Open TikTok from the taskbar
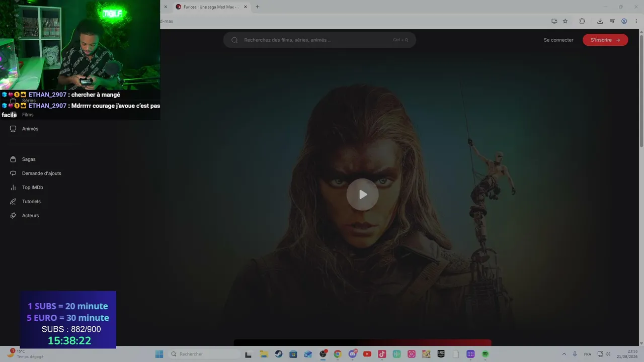This screenshot has height=362, width=644. [382, 354]
